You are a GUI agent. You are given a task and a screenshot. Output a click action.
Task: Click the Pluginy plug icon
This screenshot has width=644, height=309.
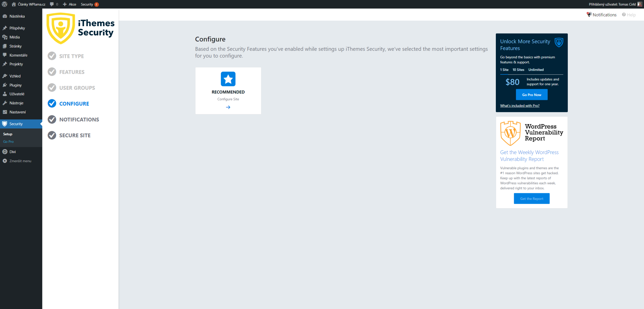tap(5, 85)
